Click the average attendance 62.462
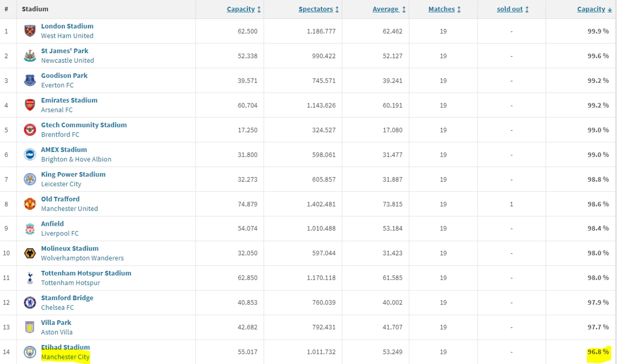 tap(393, 31)
